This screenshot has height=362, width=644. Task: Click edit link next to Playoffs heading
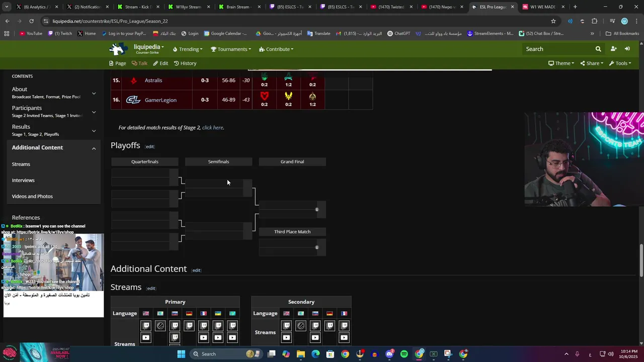click(x=149, y=147)
